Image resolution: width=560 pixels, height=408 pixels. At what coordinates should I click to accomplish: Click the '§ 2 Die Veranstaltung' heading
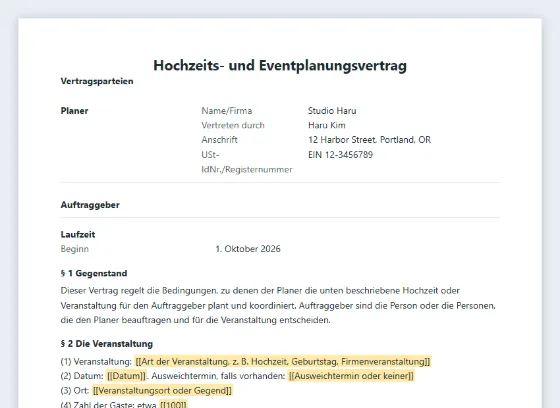[x=107, y=344]
